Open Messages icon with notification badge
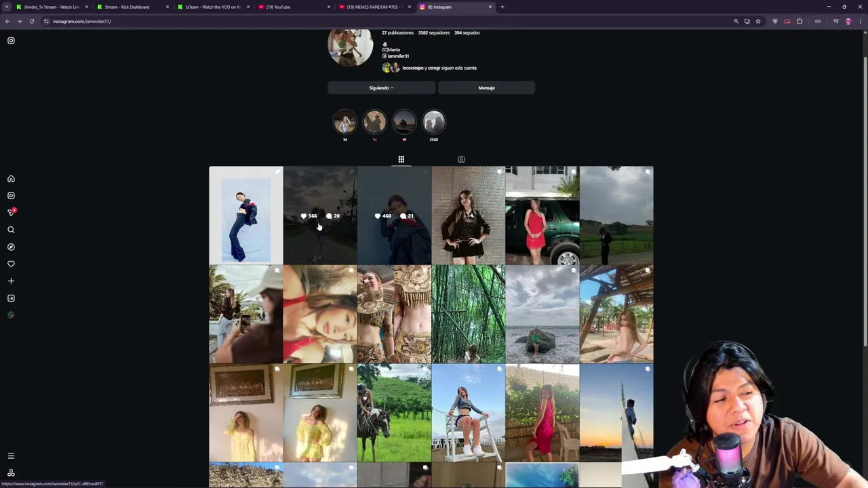 12,212
